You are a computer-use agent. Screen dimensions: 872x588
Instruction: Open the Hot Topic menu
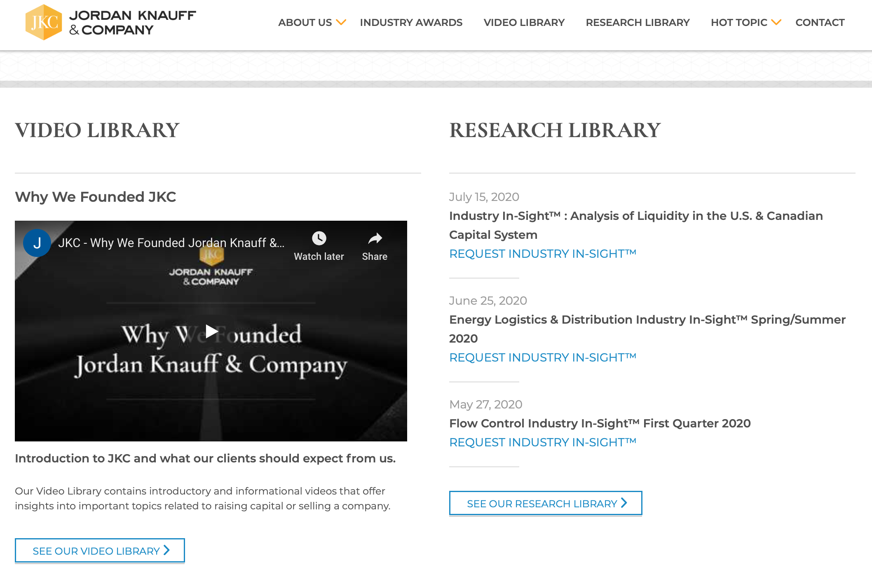[x=739, y=23]
